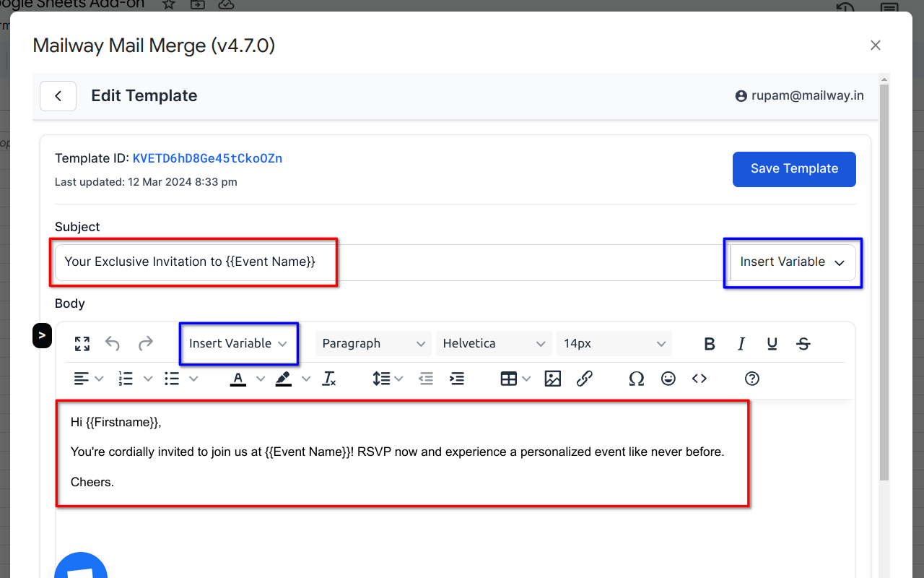Expand the text color picker arrow
The width and height of the screenshot is (924, 578).
[261, 379]
